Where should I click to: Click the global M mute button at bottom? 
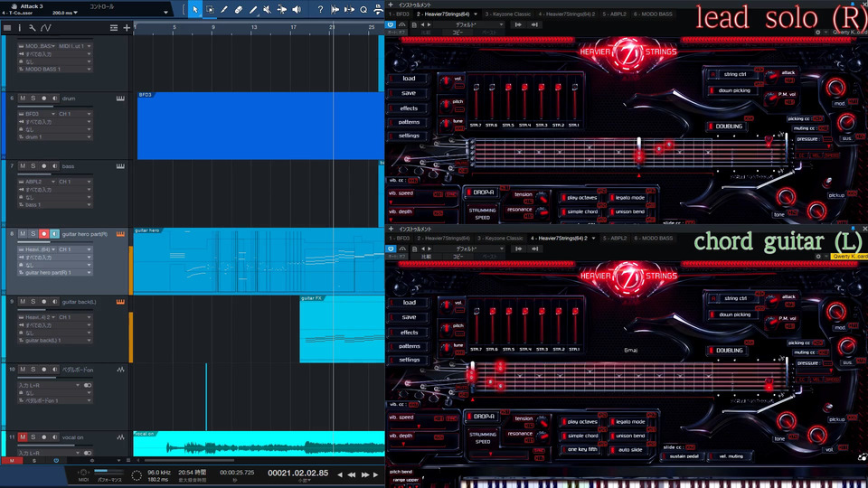(12, 460)
